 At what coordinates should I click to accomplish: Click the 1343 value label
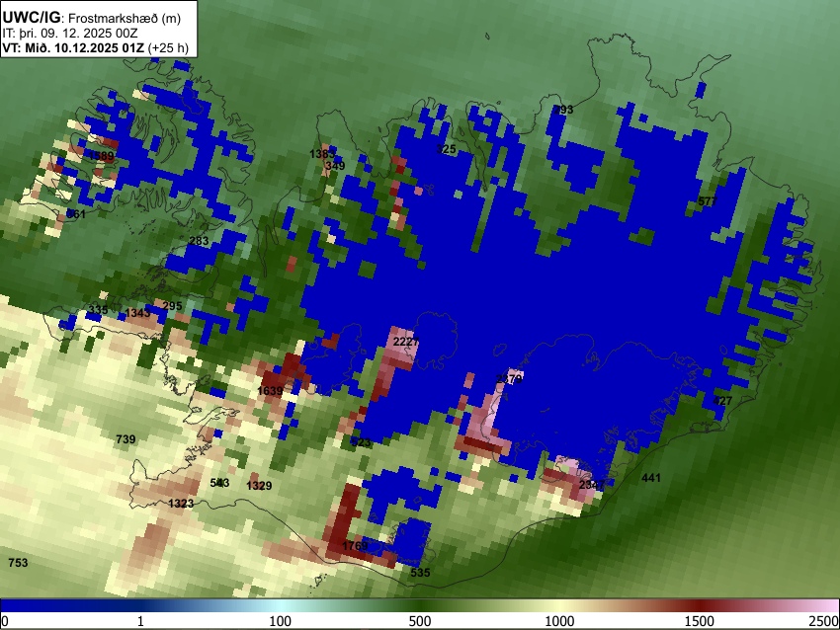pyautogui.click(x=137, y=313)
